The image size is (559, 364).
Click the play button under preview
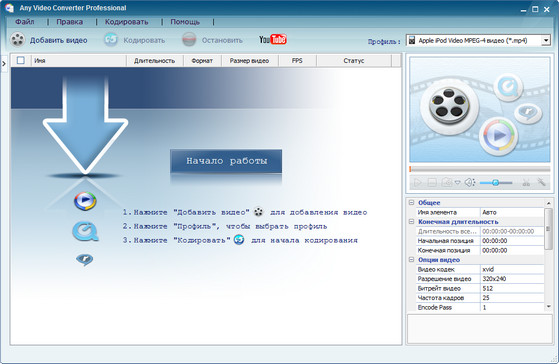click(x=417, y=183)
